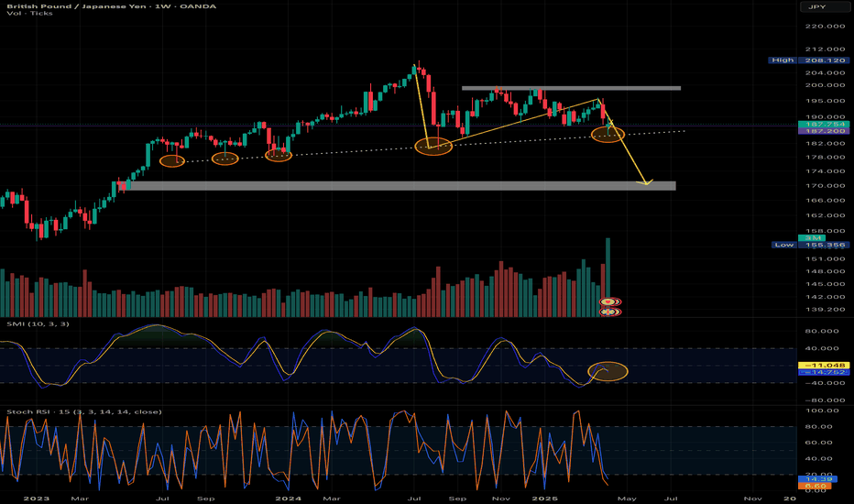Click 170.000 on the price scale

(825, 186)
